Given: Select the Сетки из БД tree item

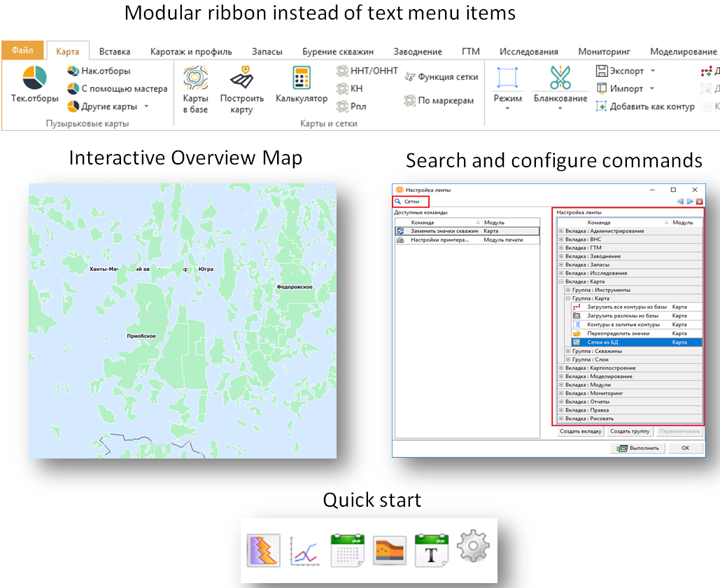Looking at the screenshot, I should [x=637, y=342].
